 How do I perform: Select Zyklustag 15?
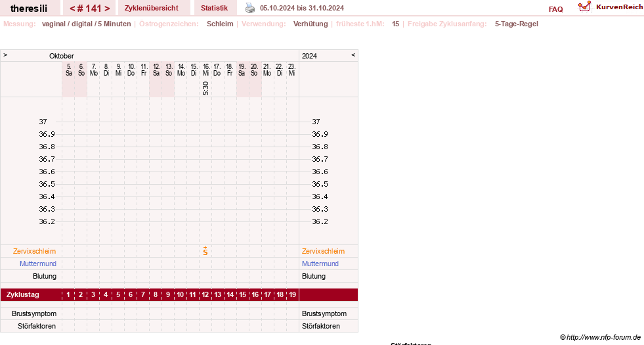(243, 295)
